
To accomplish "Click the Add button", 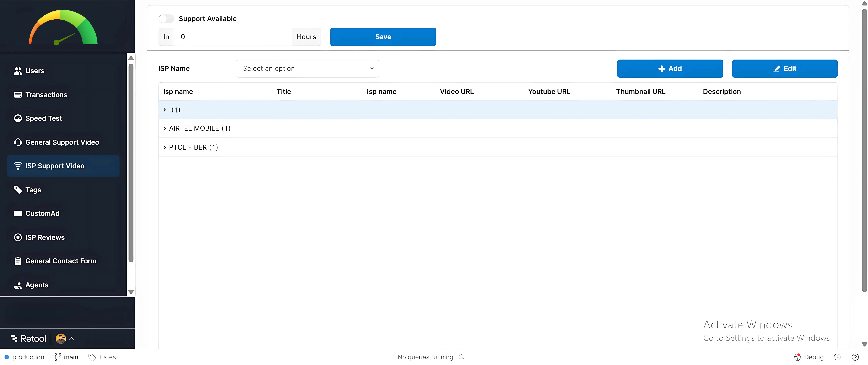I will click(x=670, y=68).
